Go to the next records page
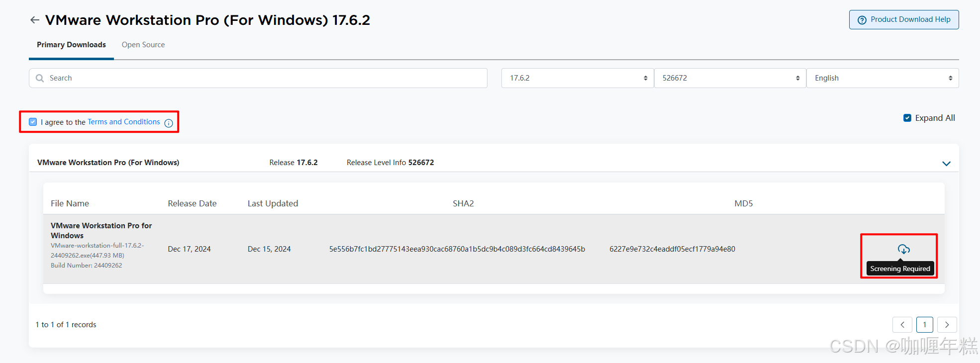980x363 pixels. [947, 325]
